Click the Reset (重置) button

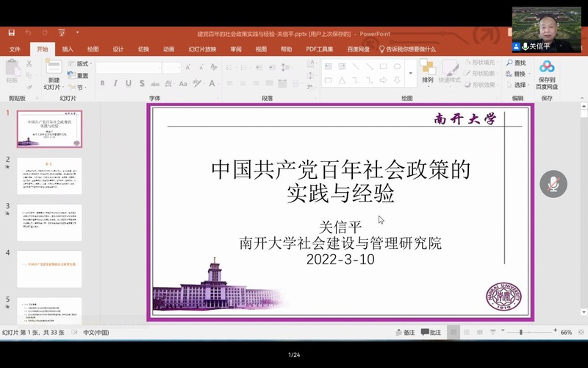[82, 75]
